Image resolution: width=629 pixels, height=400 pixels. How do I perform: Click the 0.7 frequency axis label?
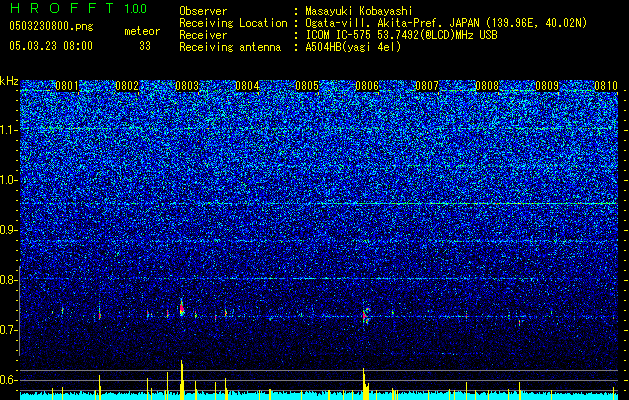tap(8, 330)
